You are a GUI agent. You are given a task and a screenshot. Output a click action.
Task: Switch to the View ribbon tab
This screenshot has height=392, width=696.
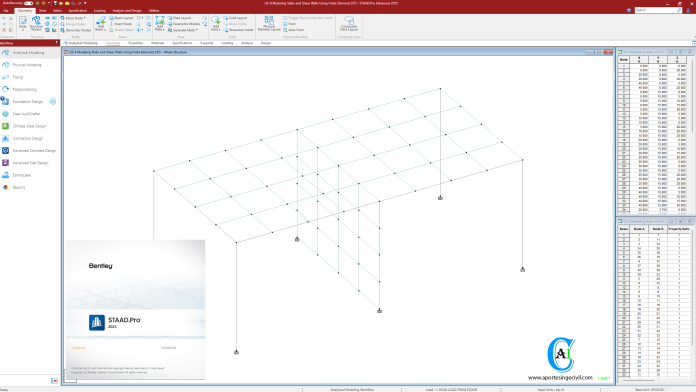(43, 10)
